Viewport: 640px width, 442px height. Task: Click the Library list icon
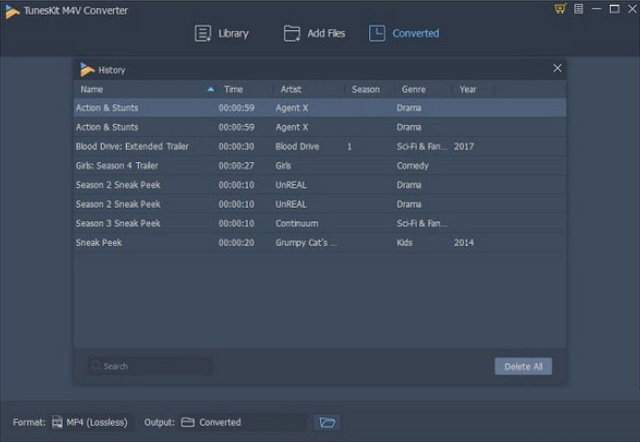[x=202, y=33]
